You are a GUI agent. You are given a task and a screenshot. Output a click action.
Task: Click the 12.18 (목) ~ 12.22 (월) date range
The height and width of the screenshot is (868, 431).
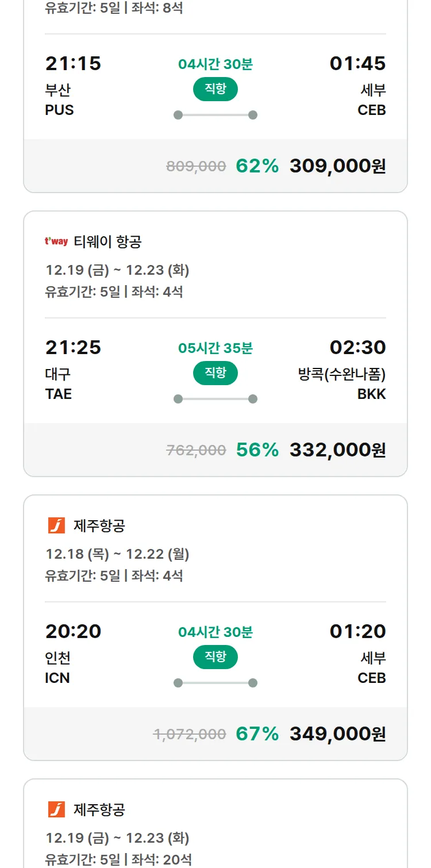pyautogui.click(x=117, y=554)
